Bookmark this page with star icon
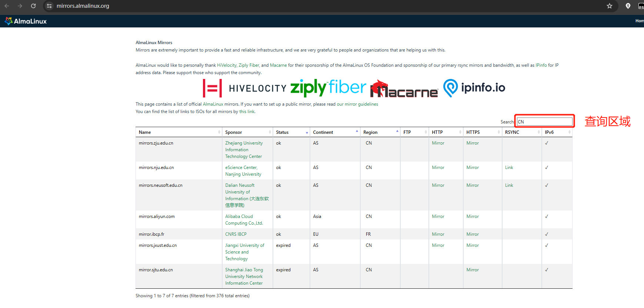Screen dimensions: 644x308 (610, 6)
